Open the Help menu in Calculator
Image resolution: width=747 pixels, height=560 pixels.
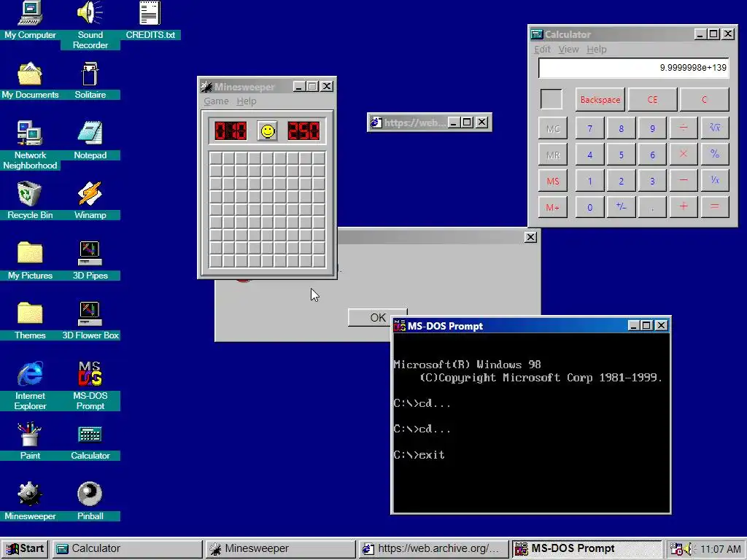(x=597, y=49)
